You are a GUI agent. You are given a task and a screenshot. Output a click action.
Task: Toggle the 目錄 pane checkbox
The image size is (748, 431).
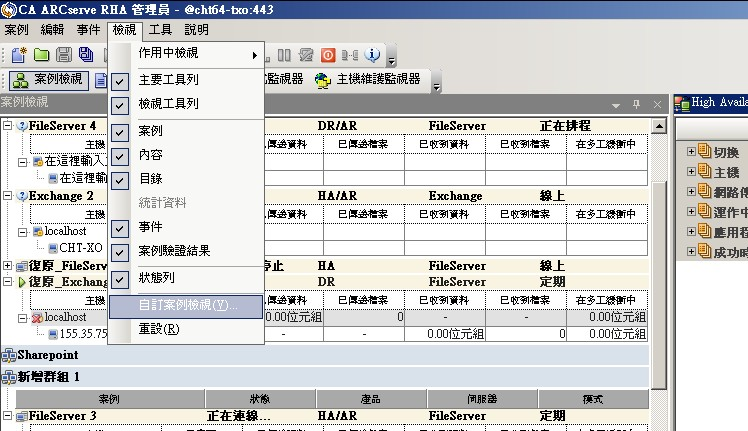point(120,180)
